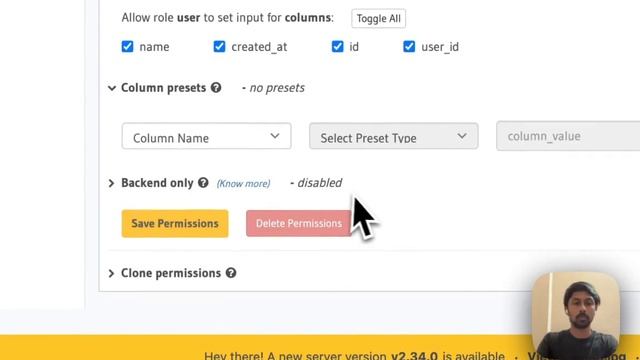Click Save Permissions button
This screenshot has height=360, width=640.
[x=175, y=224]
